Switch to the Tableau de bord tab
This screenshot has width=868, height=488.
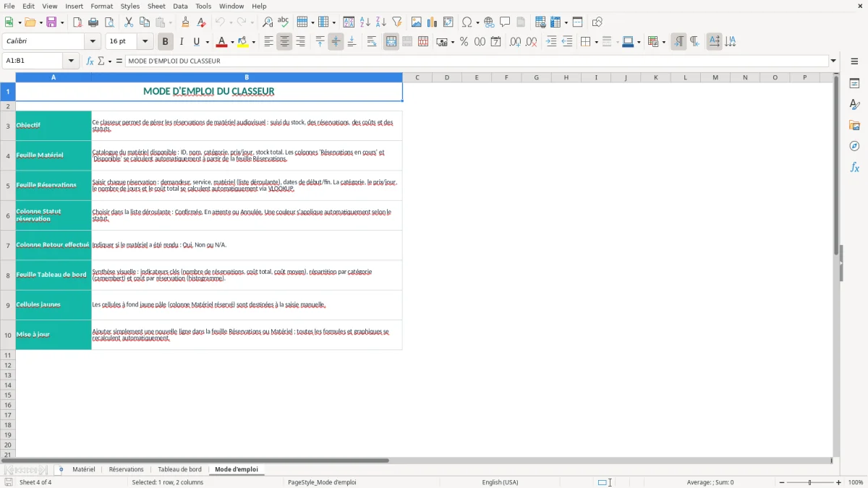pos(179,470)
